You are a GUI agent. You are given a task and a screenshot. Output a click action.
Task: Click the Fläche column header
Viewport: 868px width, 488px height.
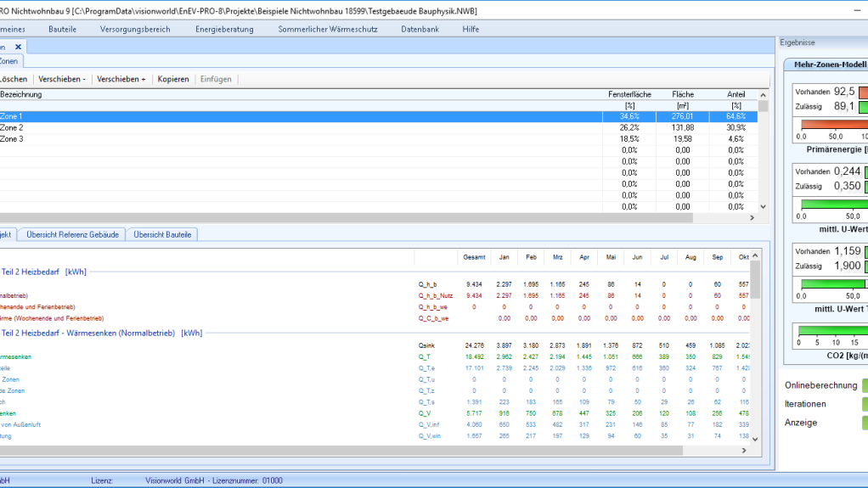click(x=683, y=94)
